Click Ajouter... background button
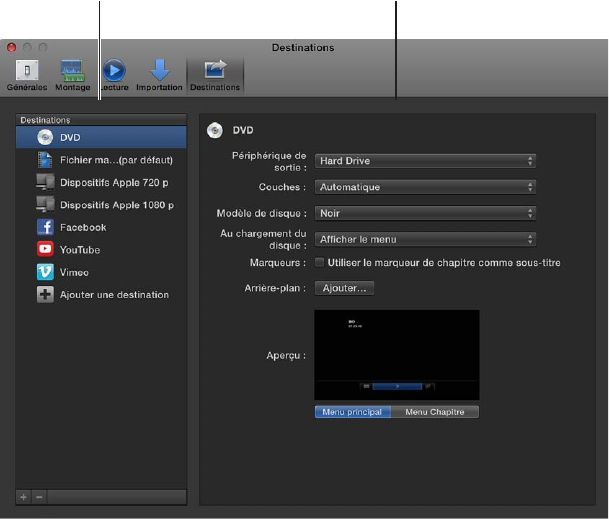 pyautogui.click(x=345, y=288)
